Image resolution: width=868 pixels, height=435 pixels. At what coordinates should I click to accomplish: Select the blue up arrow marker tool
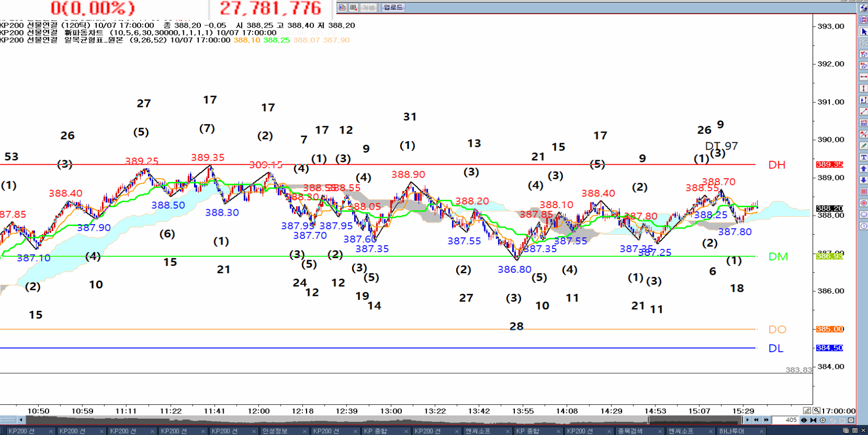pos(863,169)
